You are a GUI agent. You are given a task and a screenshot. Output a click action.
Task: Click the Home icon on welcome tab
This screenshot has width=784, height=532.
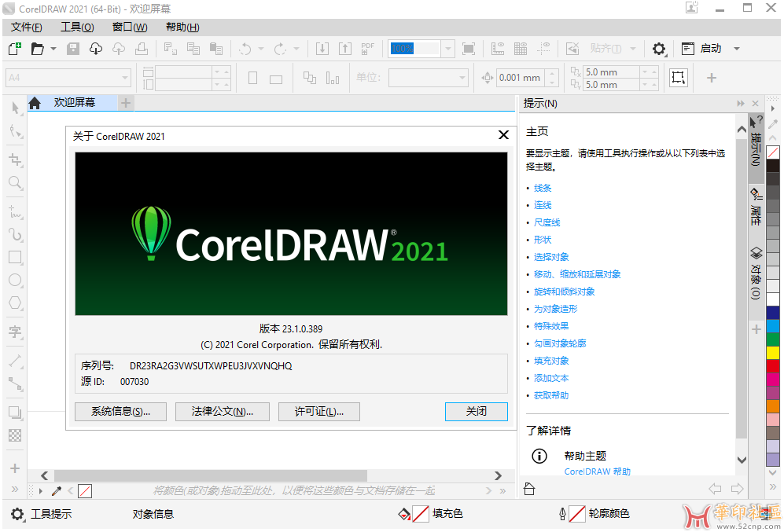tap(35, 103)
